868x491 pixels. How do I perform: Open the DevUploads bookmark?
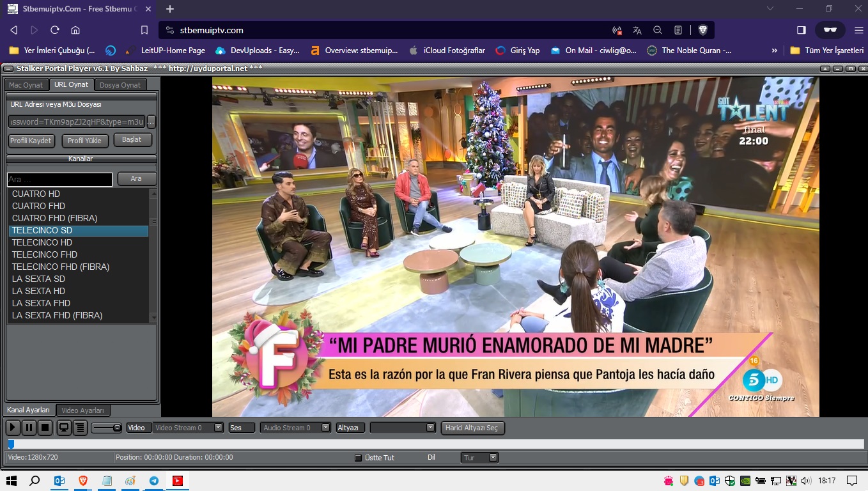258,51
